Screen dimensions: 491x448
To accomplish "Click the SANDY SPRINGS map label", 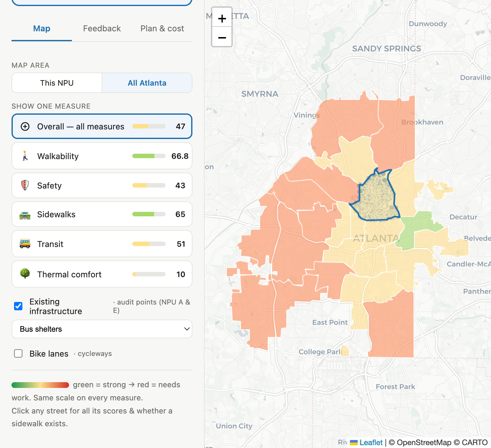I will coord(386,49).
